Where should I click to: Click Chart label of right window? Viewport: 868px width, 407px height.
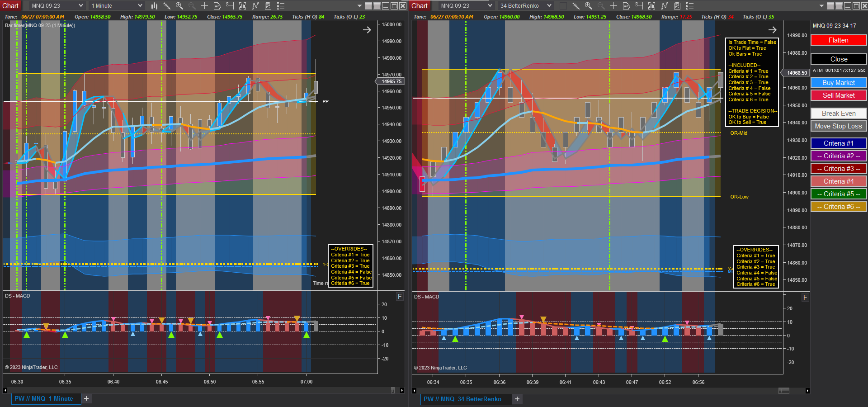[420, 6]
